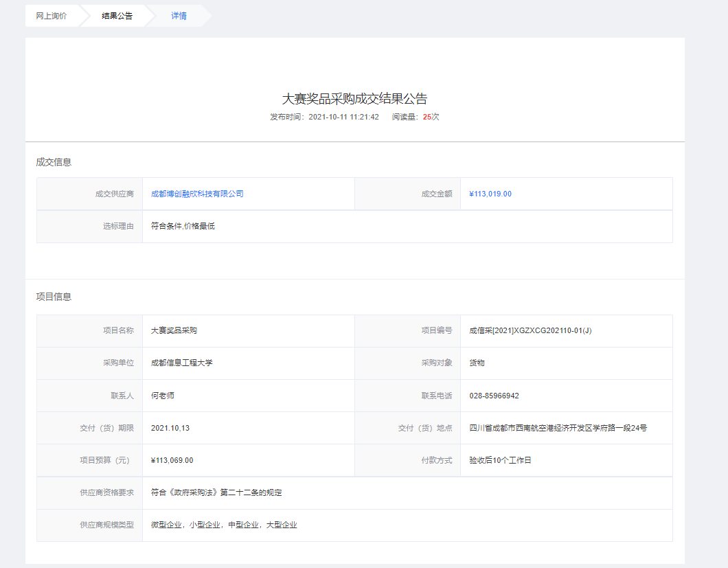Click the 项目信息 section heading
This screenshot has width=728, height=568.
tap(54, 297)
